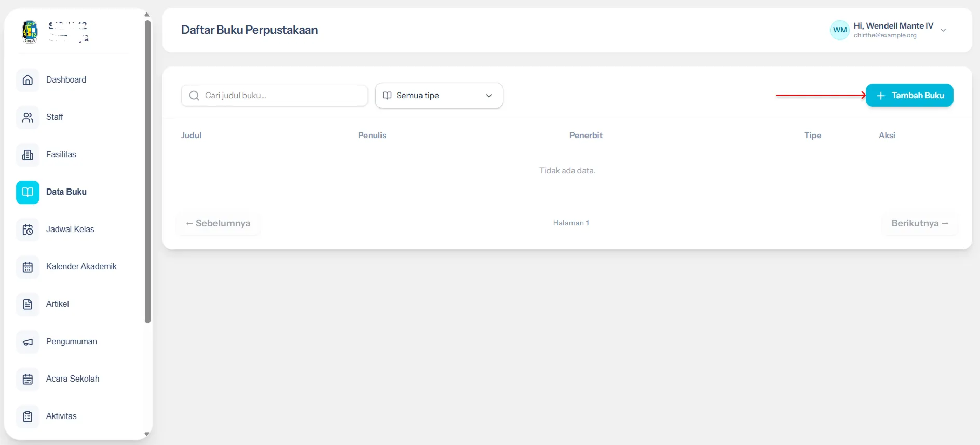Open Kalender Akademik page
Viewport: 980px width, 445px height.
81,267
